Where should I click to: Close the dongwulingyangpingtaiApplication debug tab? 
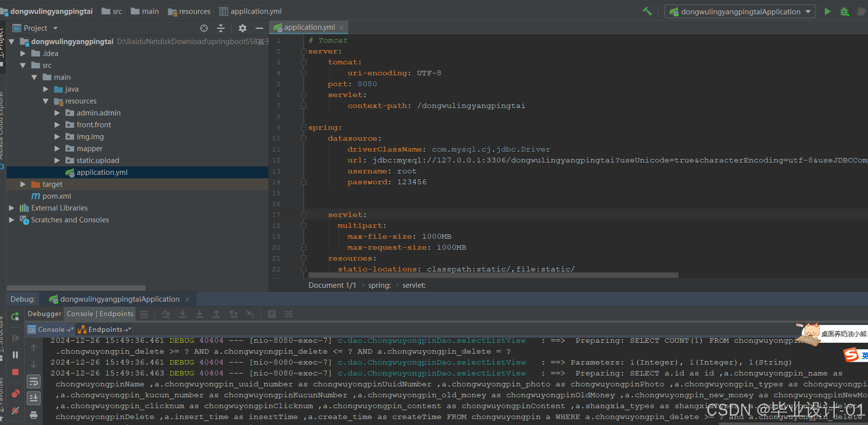pyautogui.click(x=187, y=299)
